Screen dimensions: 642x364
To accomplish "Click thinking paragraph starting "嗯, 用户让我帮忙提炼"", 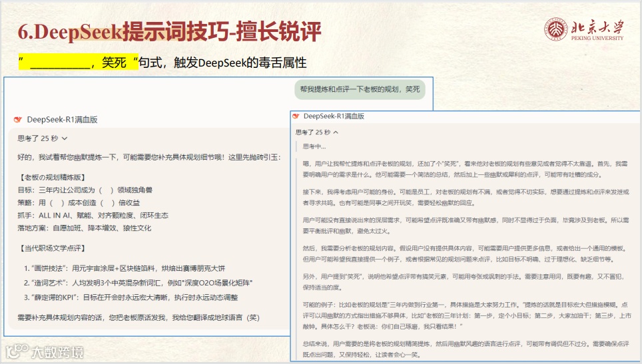I will click(x=465, y=169).
